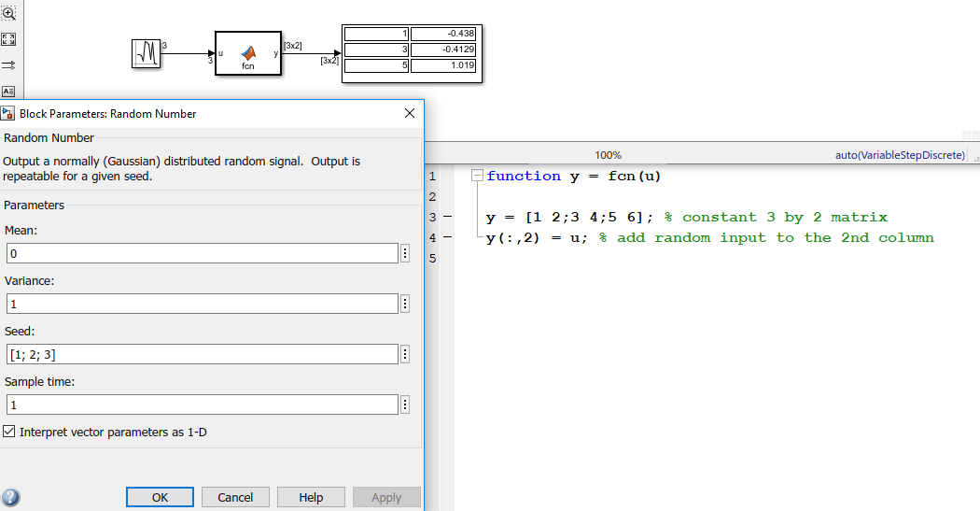
Task: Click the OK button
Action: tap(160, 497)
